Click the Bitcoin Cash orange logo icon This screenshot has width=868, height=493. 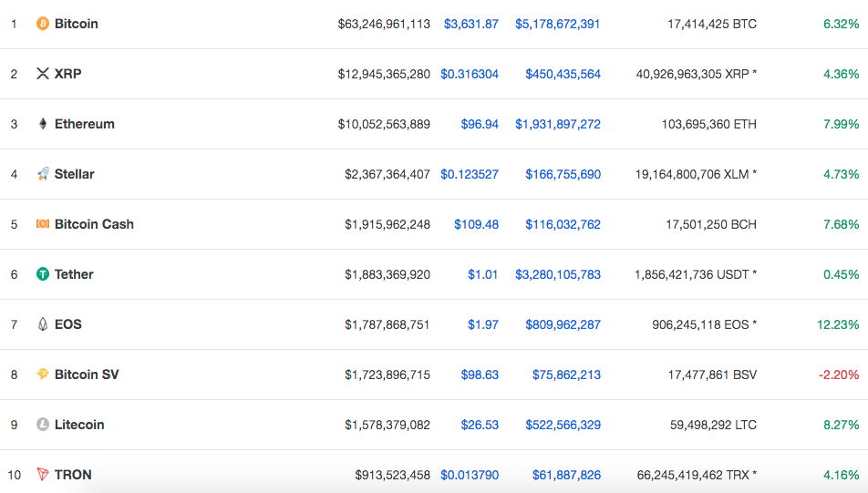pos(43,223)
